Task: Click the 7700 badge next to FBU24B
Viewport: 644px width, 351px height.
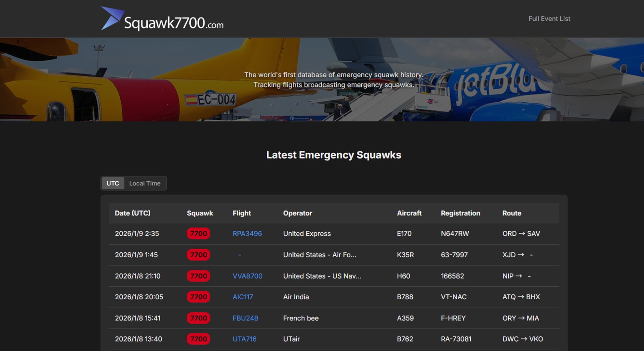Action: pos(198,318)
